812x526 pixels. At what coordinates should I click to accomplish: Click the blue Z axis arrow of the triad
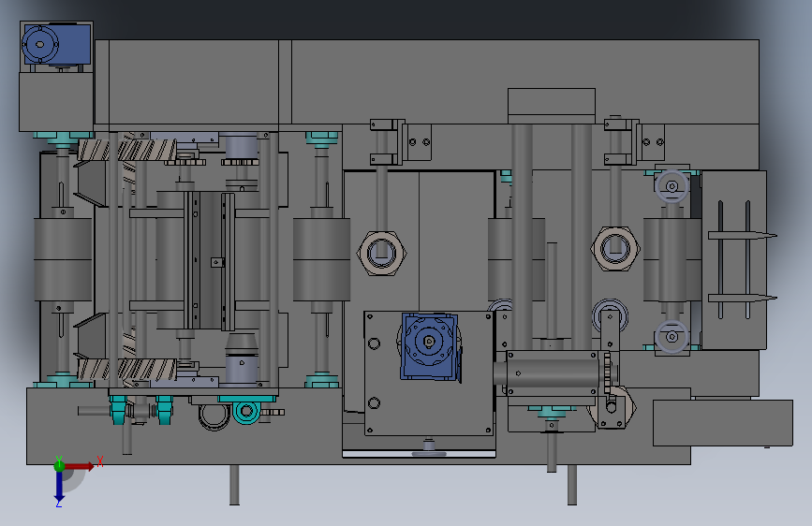pos(59,488)
